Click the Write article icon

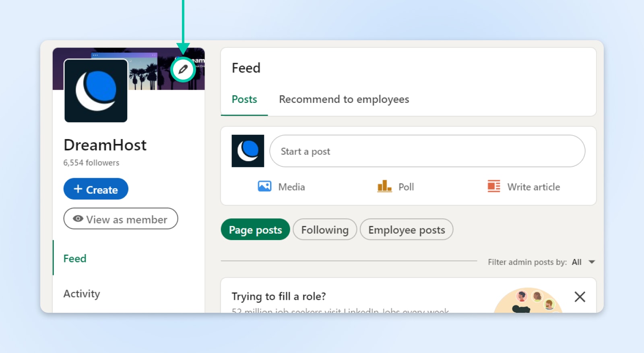[x=494, y=187]
